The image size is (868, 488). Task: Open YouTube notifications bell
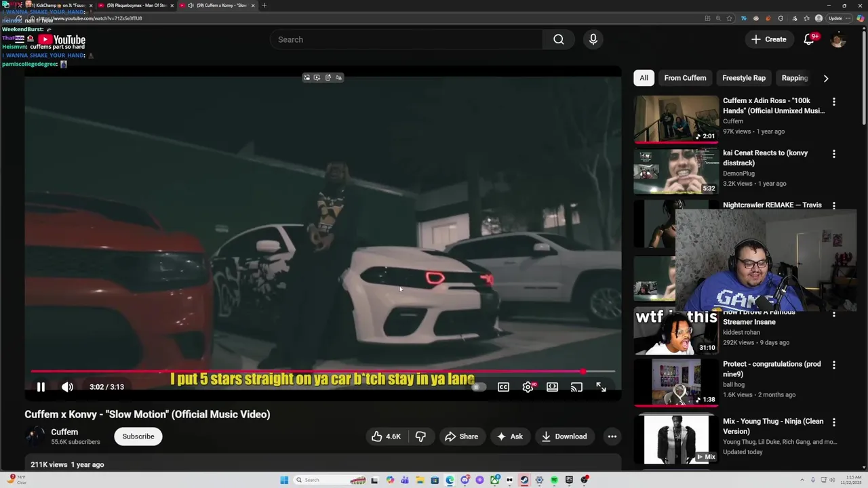pos(809,39)
